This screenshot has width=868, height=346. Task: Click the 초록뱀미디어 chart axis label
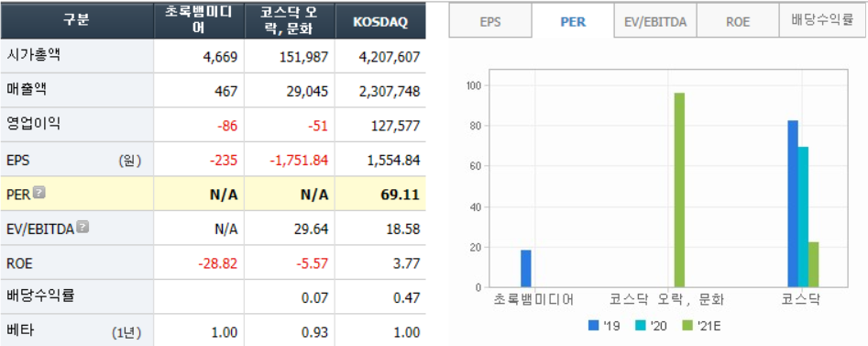[533, 300]
